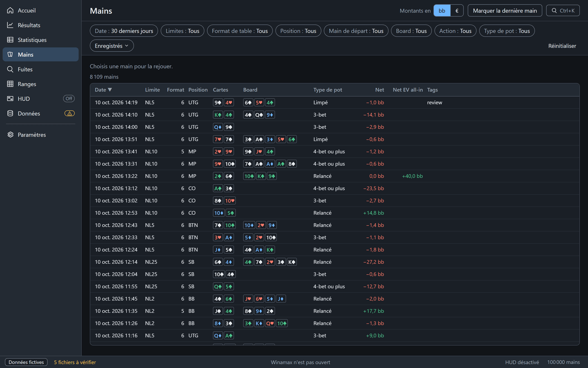
Task: Click the Accueil home icon
Action: (x=10, y=10)
